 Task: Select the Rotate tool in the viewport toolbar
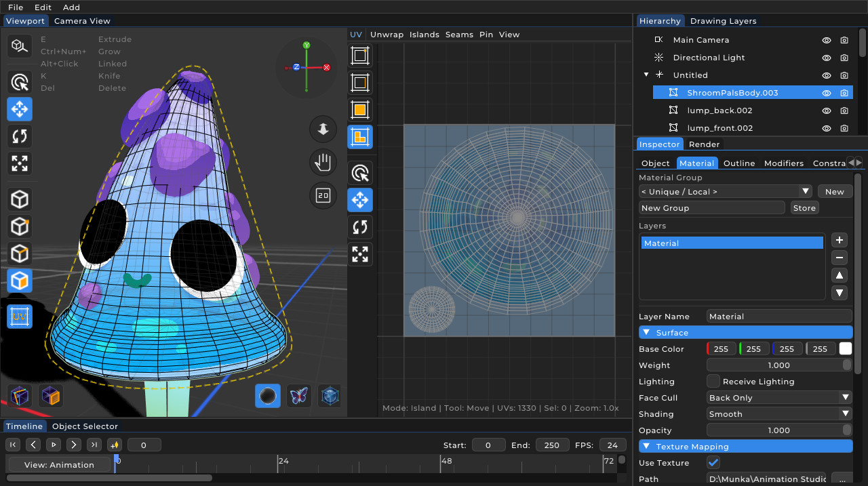[x=19, y=136]
